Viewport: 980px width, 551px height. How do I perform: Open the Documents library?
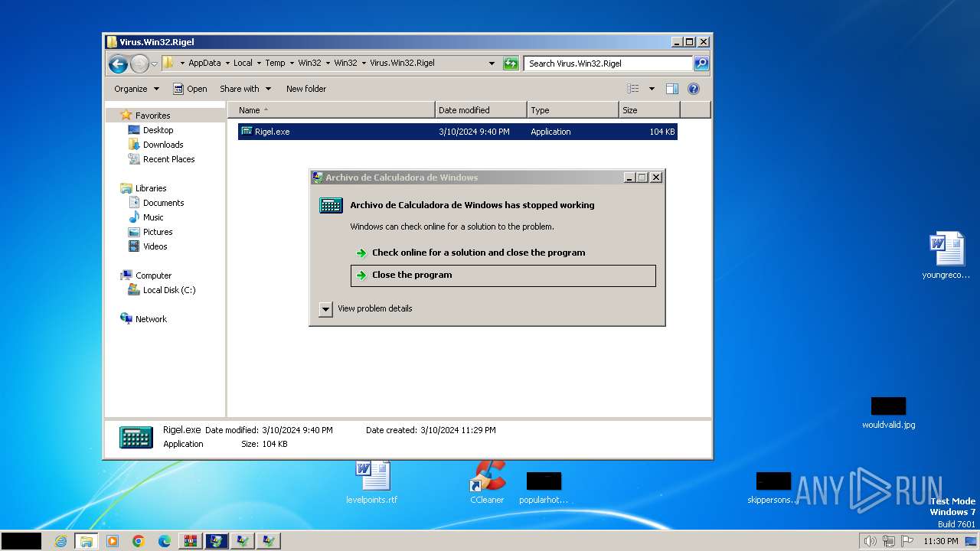coord(163,203)
